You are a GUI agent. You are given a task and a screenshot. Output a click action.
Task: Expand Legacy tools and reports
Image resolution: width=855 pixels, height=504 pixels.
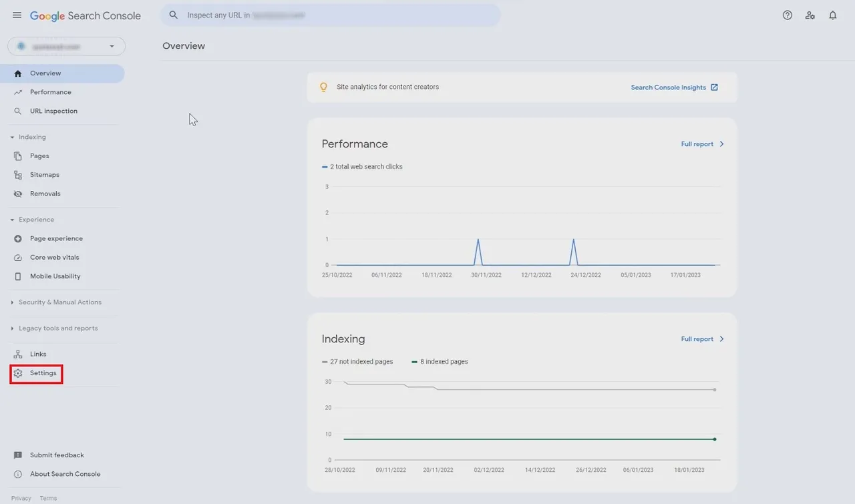(12, 328)
